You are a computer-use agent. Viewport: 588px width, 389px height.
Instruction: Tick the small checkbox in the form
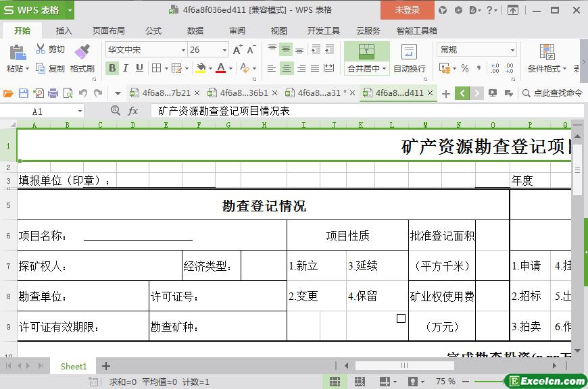(401, 318)
